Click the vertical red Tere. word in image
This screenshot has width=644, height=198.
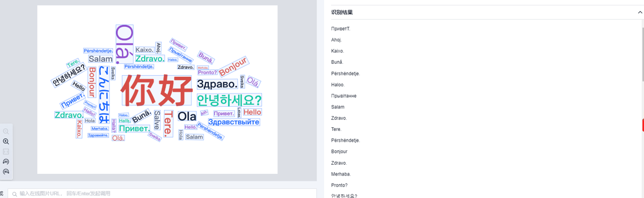[169, 124]
